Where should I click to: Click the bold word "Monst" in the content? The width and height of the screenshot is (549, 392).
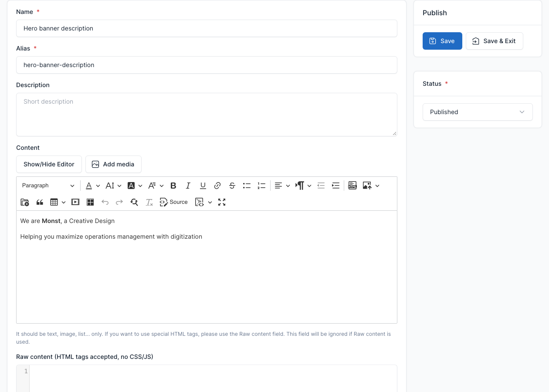coord(51,221)
